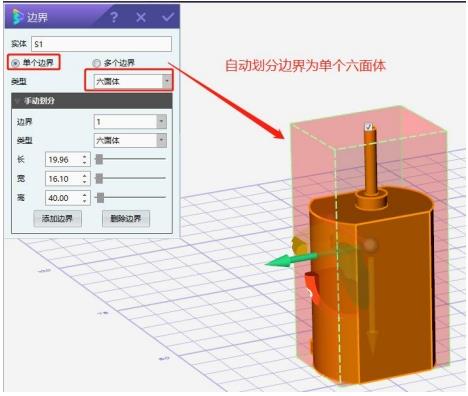
Task: Click the 删除边界 button
Action: click(x=126, y=219)
